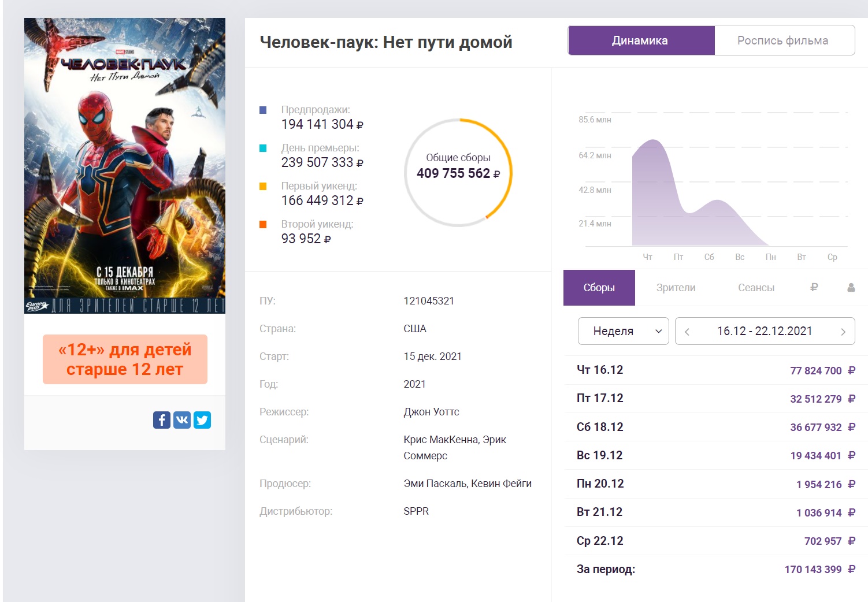Viewport: 868px width, 602px height.
Task: Click the Чт chart axis label
Action: [648, 257]
